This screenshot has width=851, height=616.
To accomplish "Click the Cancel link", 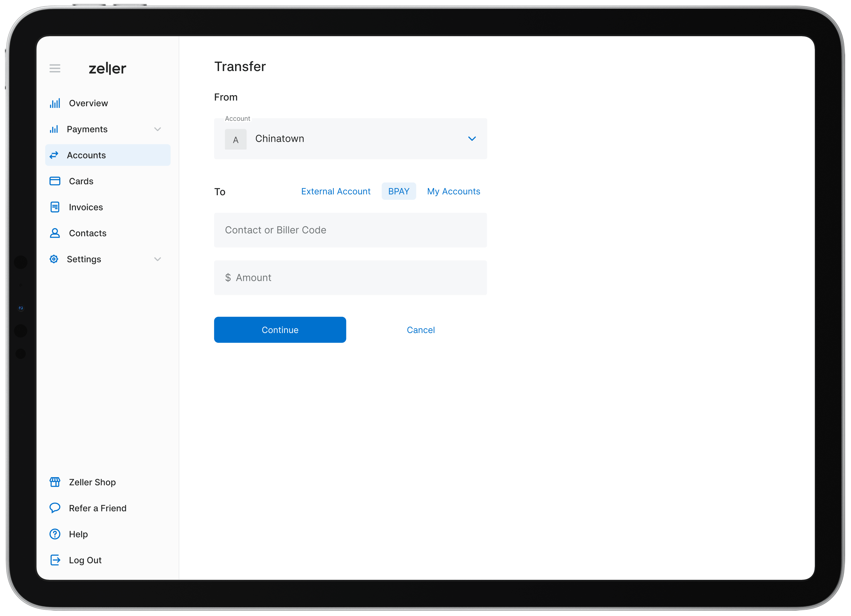I will (x=421, y=330).
